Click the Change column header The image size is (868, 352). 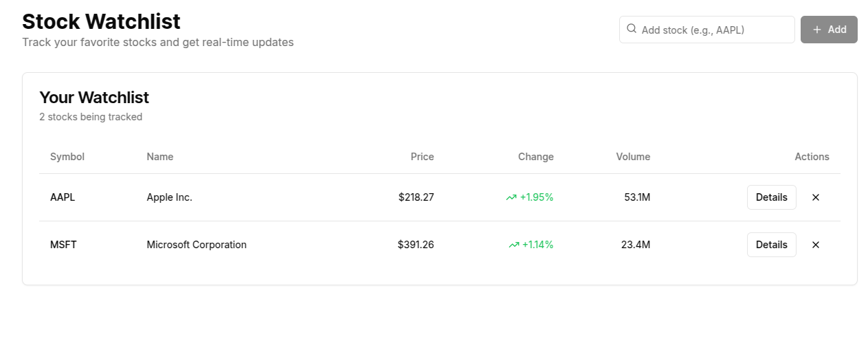tap(536, 157)
